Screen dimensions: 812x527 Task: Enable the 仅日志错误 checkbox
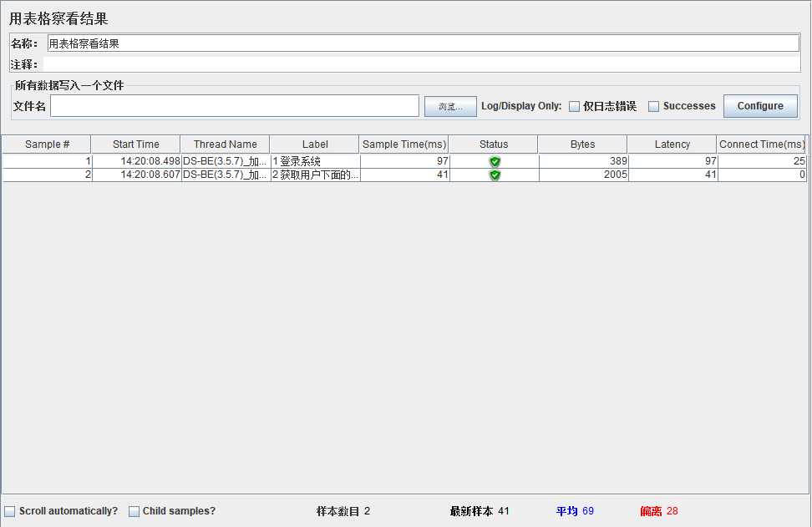pyautogui.click(x=574, y=106)
